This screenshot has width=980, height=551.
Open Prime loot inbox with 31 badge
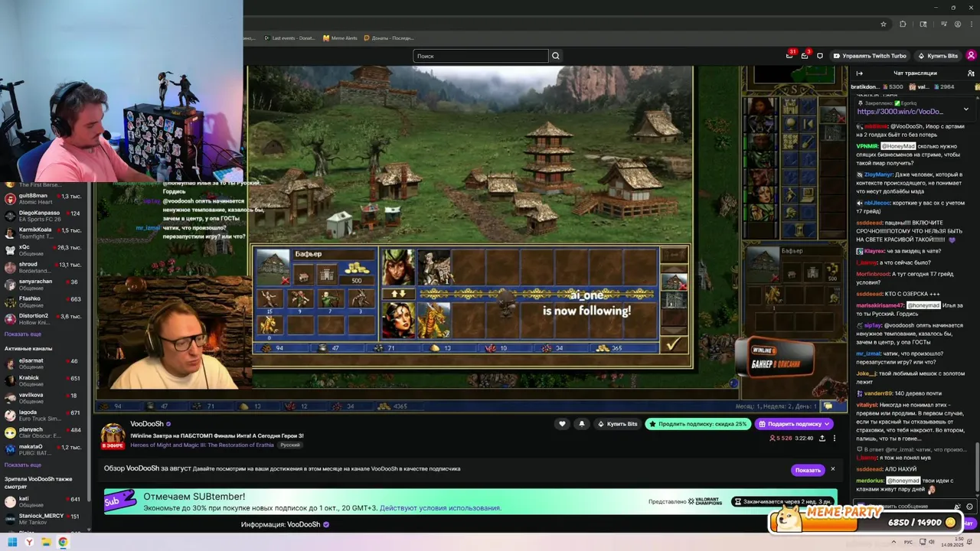[789, 55]
